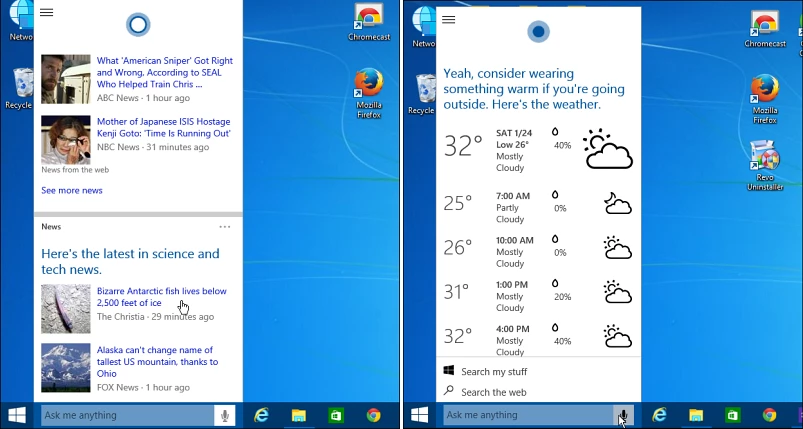Select Mozilla Firefox icon on right desktop
803x429 pixels.
pyautogui.click(x=765, y=99)
